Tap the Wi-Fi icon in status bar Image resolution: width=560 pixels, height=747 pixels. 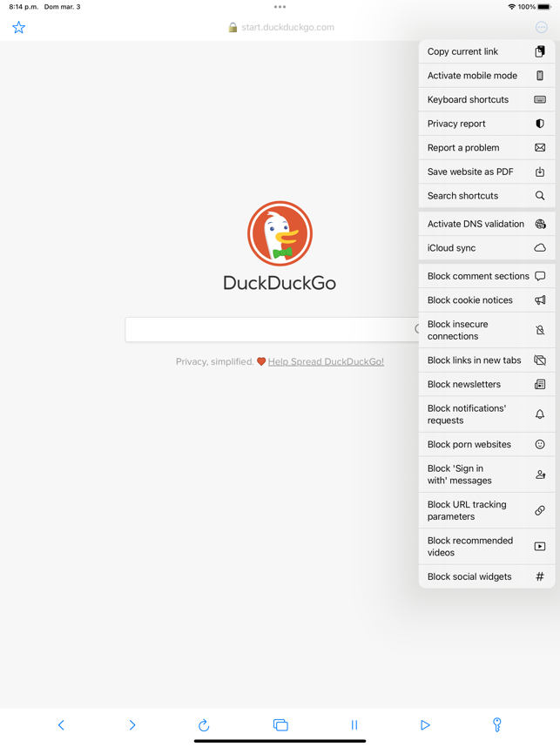coord(512,7)
